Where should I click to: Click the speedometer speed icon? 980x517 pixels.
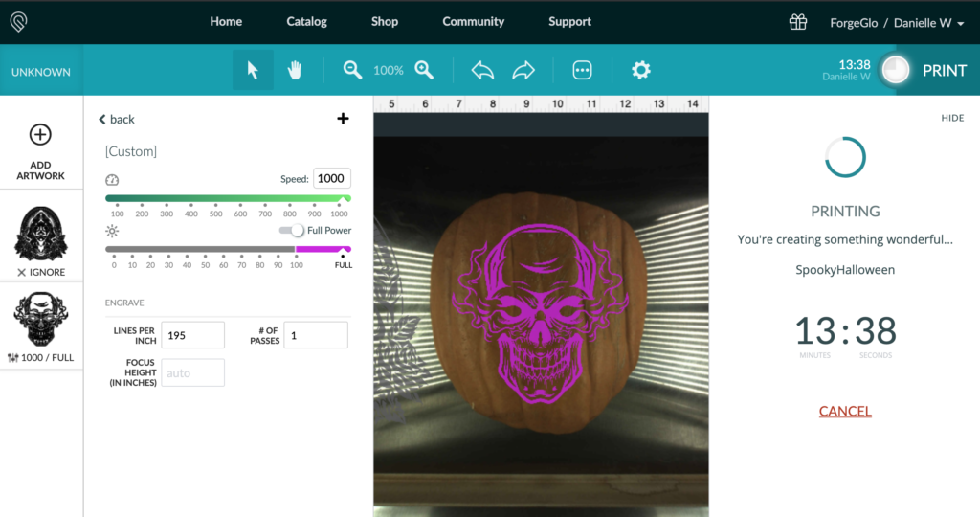click(x=112, y=180)
